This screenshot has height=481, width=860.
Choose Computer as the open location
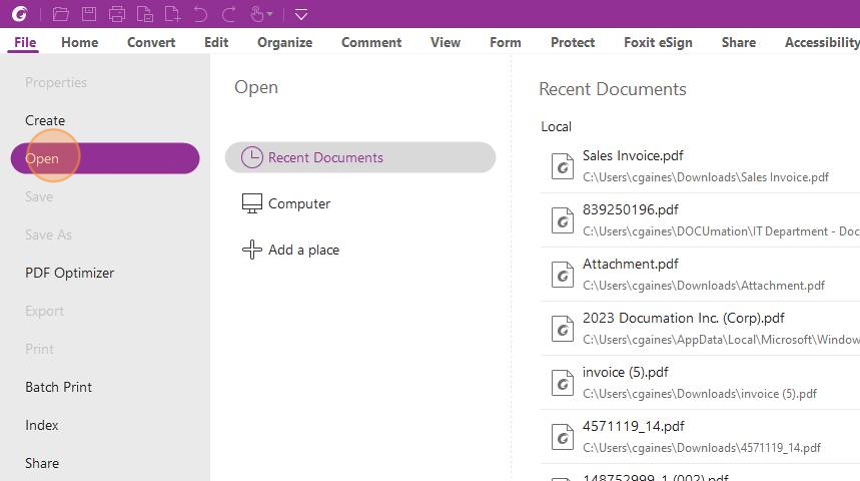pos(299,203)
